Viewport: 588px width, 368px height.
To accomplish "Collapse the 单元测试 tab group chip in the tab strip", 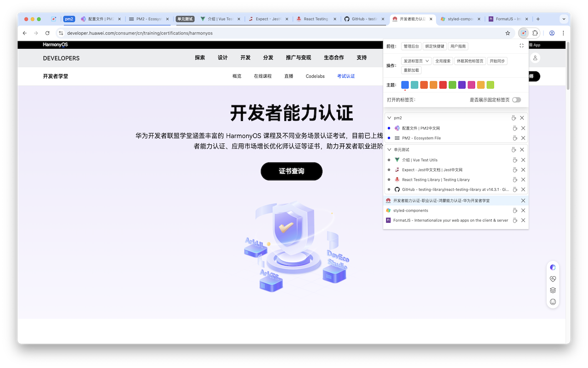I will coord(185,19).
